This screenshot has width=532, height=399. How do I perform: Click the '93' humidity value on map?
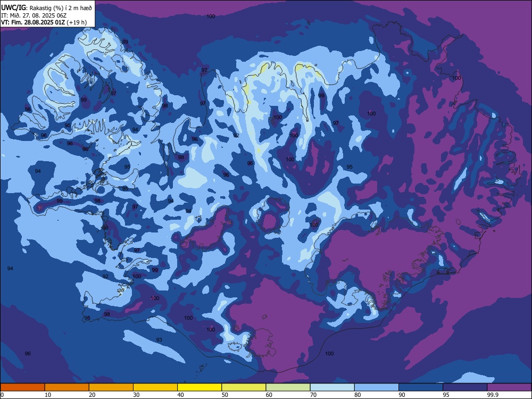[159, 339]
